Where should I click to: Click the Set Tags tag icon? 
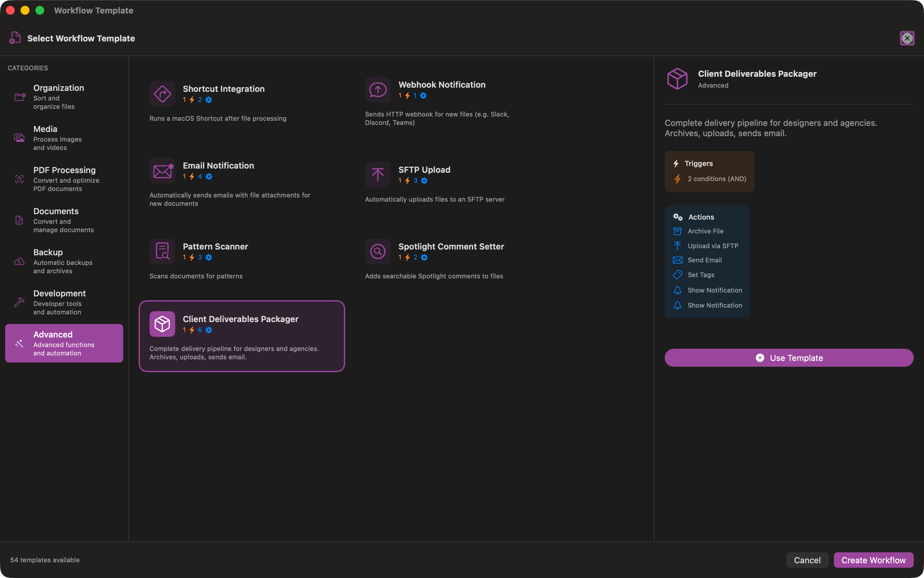tap(677, 275)
